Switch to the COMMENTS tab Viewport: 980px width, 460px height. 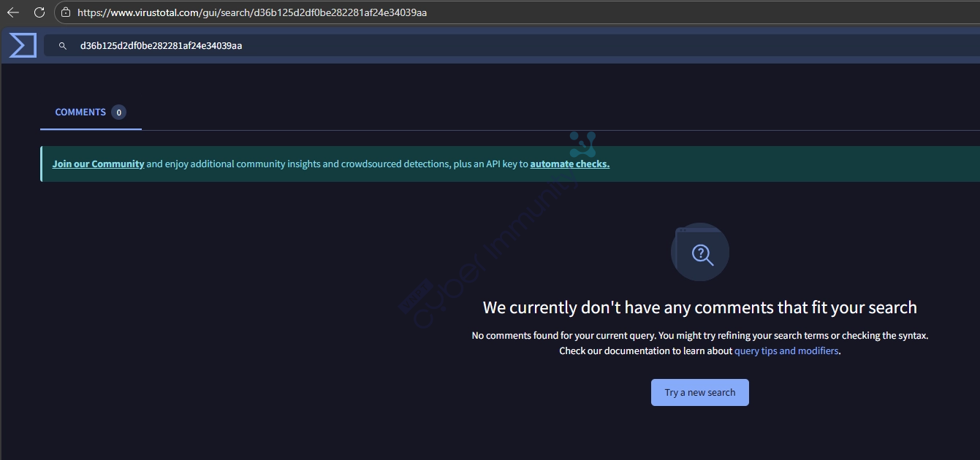pyautogui.click(x=80, y=112)
